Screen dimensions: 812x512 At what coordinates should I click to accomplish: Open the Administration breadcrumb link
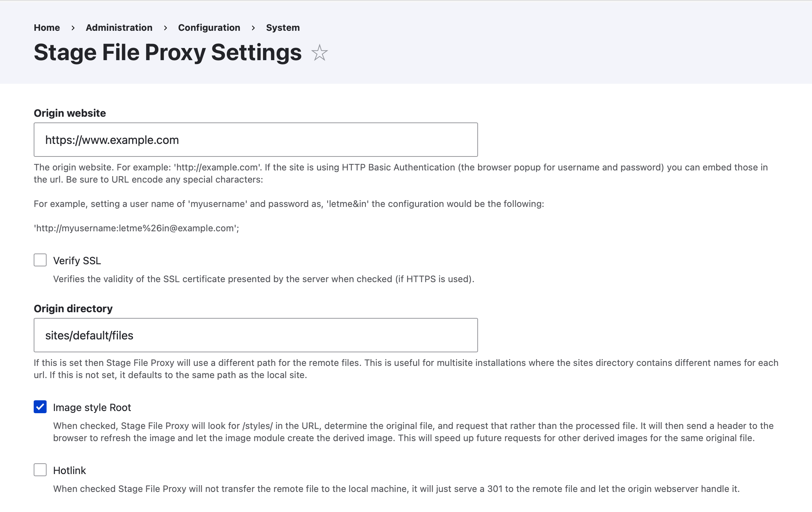[x=119, y=28]
